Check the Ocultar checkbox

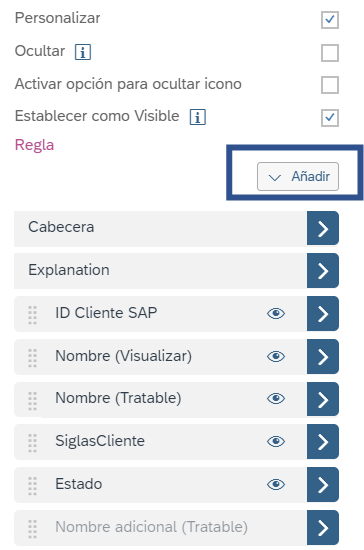330,53
